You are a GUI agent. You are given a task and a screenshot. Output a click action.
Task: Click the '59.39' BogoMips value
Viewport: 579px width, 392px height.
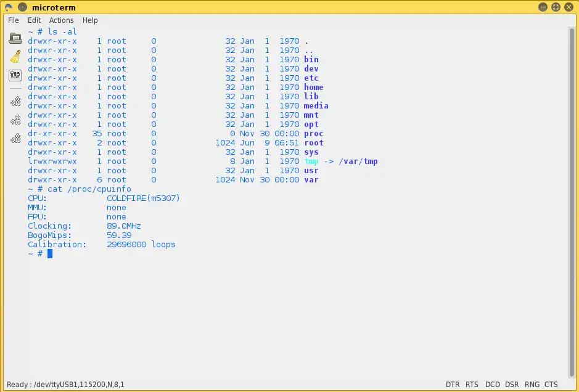click(x=119, y=235)
